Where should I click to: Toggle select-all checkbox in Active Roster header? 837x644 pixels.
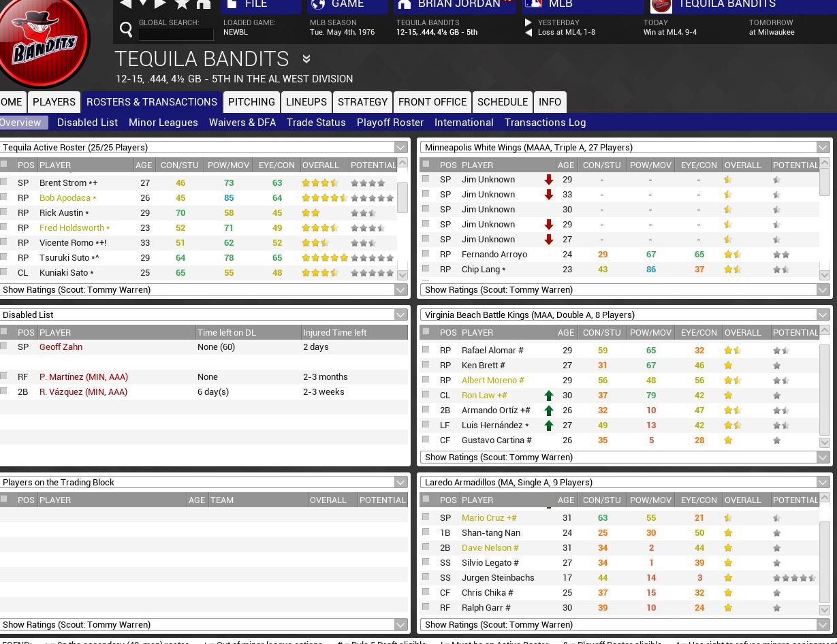pyautogui.click(x=4, y=164)
